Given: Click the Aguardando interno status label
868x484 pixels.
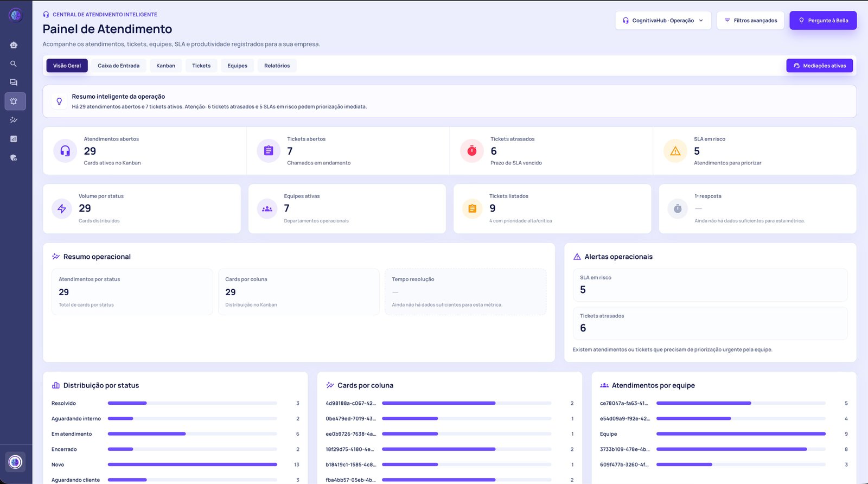Looking at the screenshot, I should [76, 419].
